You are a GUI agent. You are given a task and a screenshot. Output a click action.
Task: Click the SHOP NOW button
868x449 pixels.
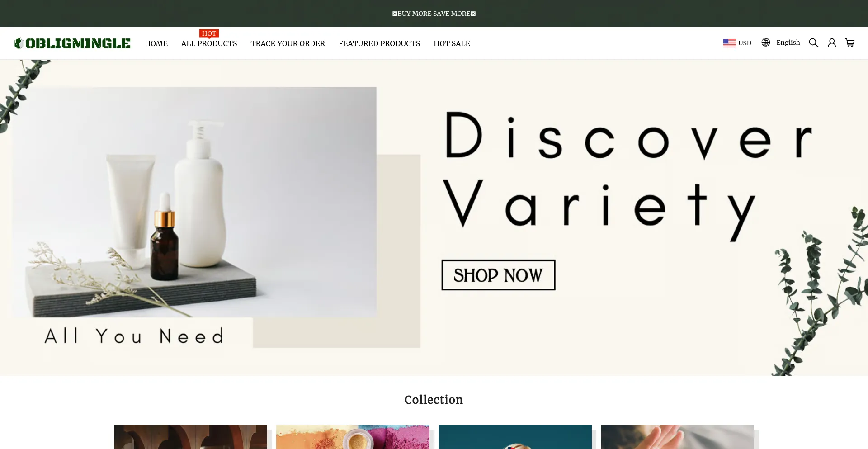point(498,275)
